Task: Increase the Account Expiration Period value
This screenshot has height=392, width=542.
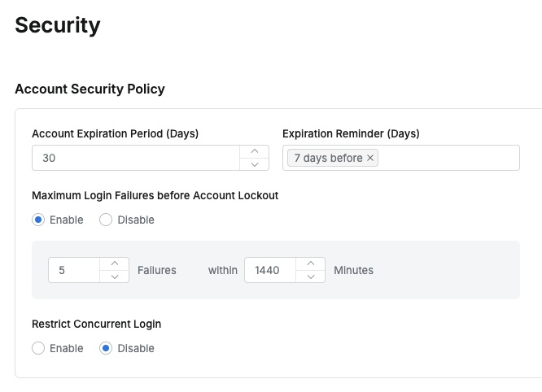Action: [255, 151]
